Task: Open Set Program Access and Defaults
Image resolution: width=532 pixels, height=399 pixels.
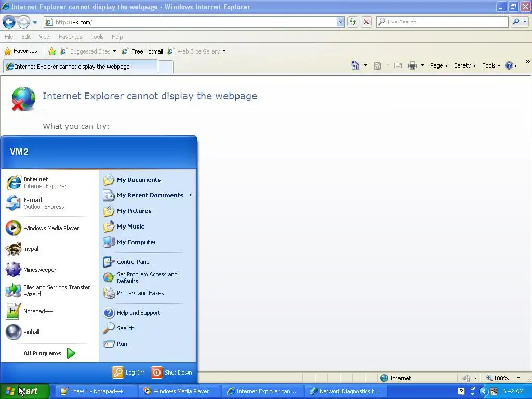Action: (148, 277)
